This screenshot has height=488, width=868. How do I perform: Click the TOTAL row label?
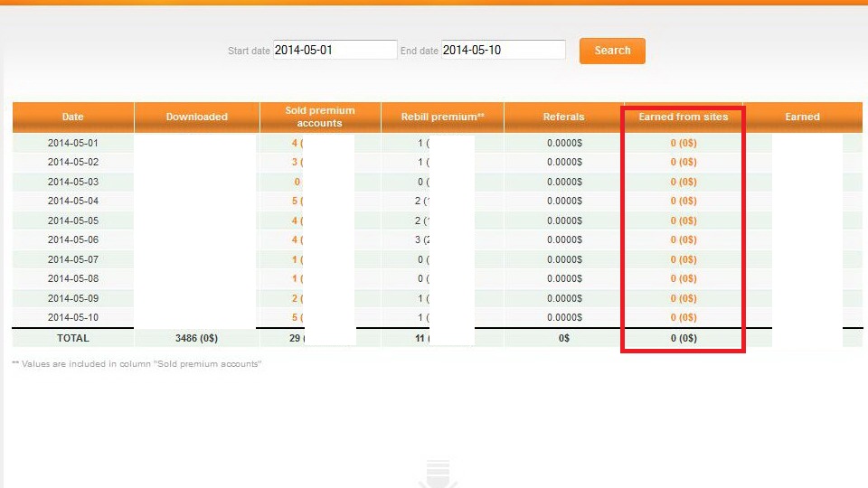(73, 338)
